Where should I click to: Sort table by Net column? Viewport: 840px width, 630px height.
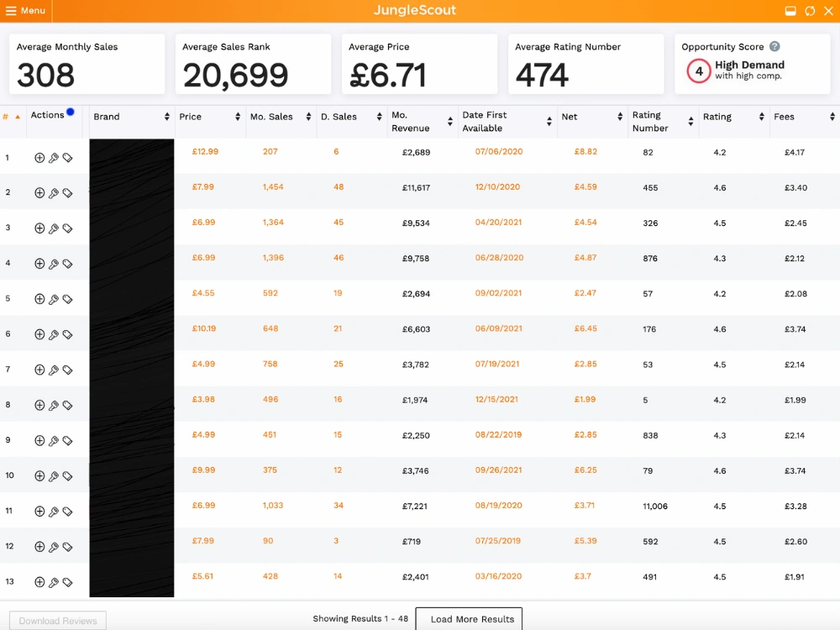tap(620, 117)
